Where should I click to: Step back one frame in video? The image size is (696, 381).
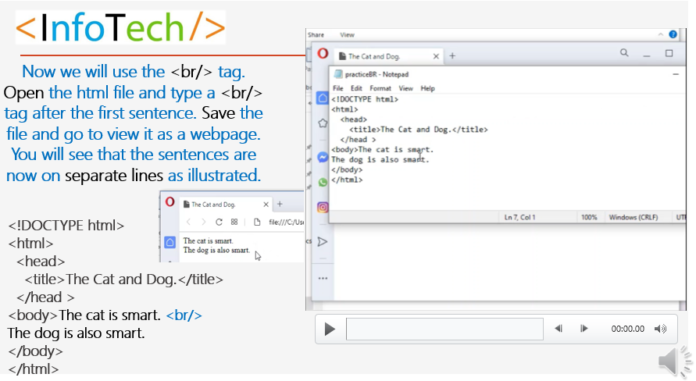click(558, 329)
